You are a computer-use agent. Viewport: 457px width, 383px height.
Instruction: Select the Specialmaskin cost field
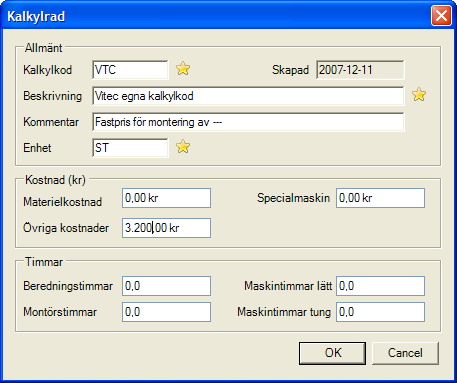380,198
